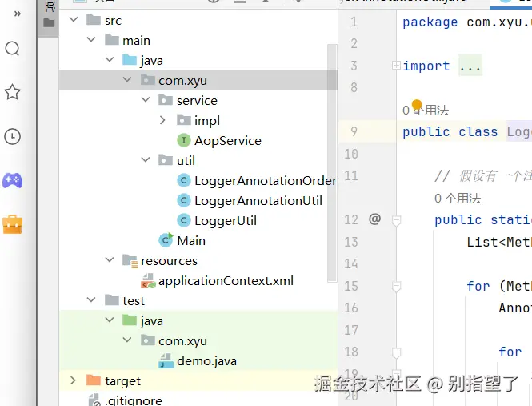Screen dimensions: 532x406
Task: Click the package keyword on line 1
Action: click(x=430, y=22)
